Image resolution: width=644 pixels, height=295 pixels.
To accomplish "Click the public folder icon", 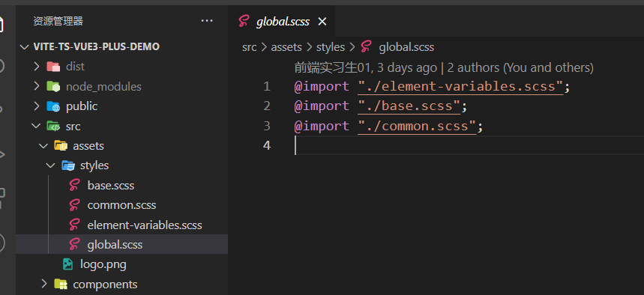I will tap(53, 106).
